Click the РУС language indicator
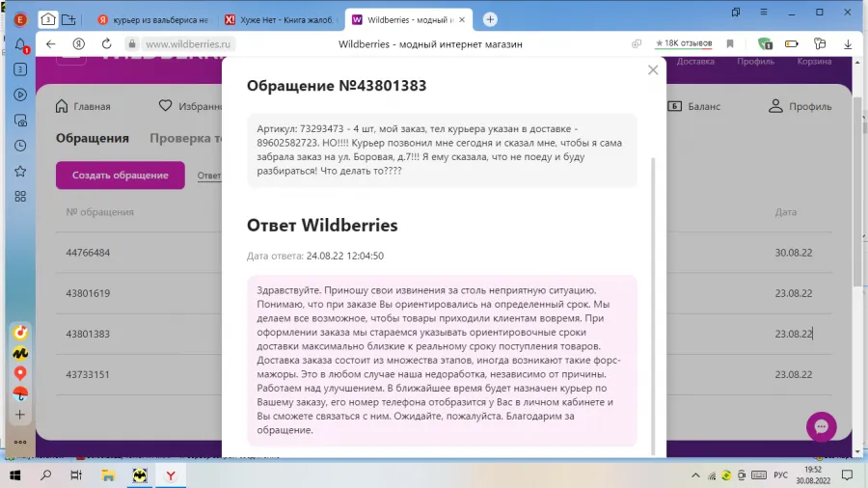Screen dimensions: 868x488 pos(780,475)
